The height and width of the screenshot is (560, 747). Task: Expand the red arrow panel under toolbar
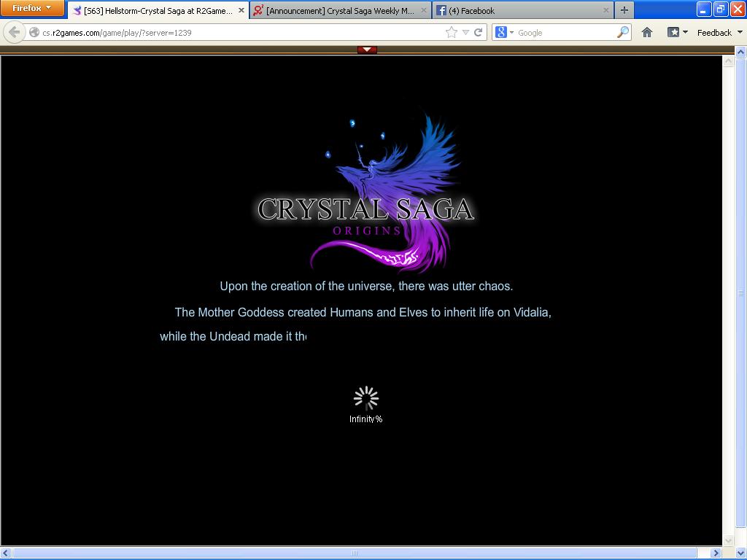click(x=367, y=50)
